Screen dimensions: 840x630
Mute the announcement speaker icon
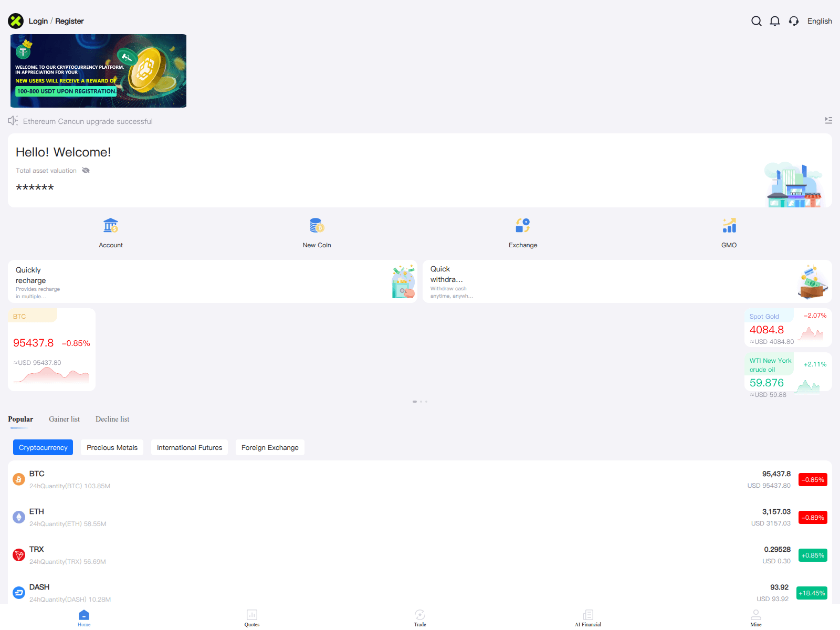pos(13,121)
